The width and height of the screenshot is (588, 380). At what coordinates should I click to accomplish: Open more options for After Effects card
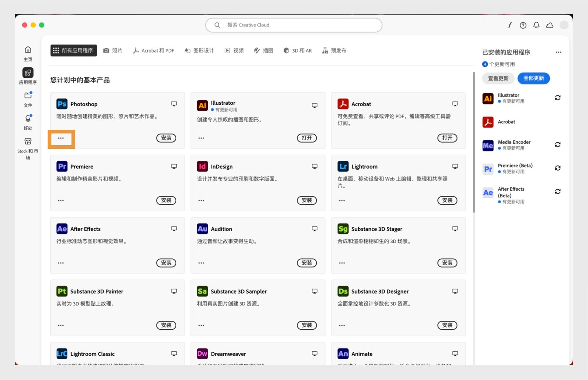(61, 263)
